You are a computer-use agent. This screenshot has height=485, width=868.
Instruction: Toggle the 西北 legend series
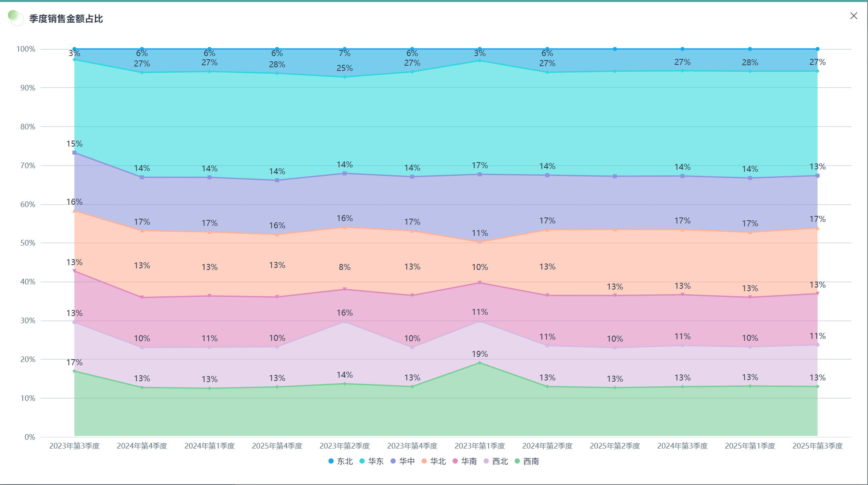(496, 461)
